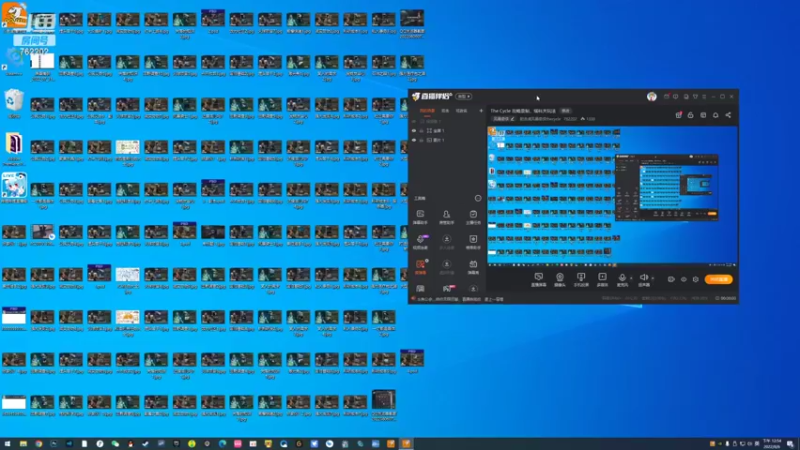Edit room info using the pencil pill button

[x=504, y=119]
